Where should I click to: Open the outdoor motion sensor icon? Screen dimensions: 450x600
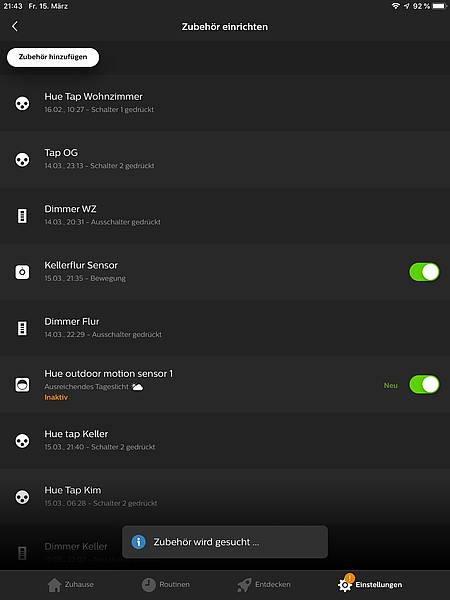point(22,385)
